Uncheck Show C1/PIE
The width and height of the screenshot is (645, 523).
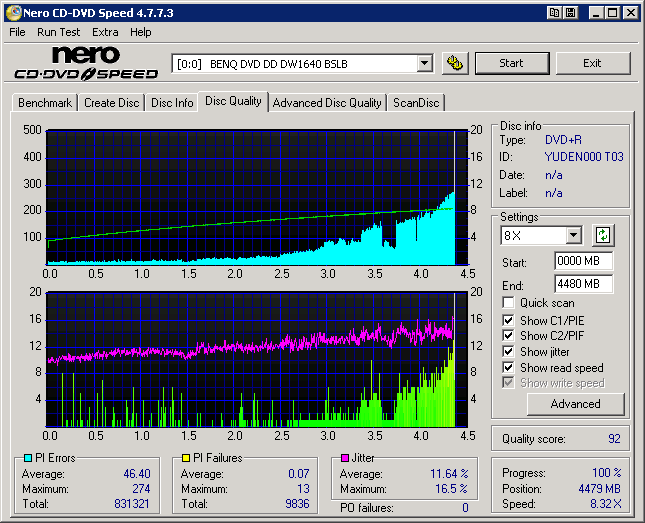pyautogui.click(x=509, y=320)
